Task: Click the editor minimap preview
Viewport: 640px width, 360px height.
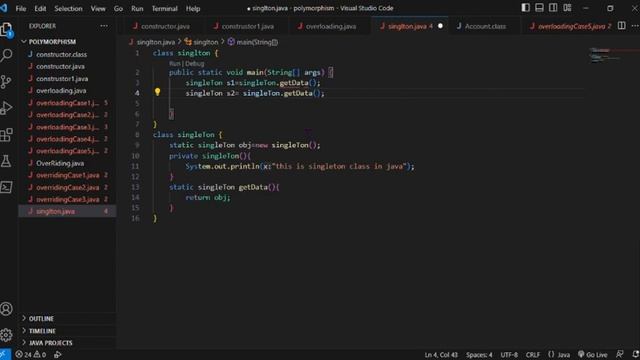Action: 605,55
